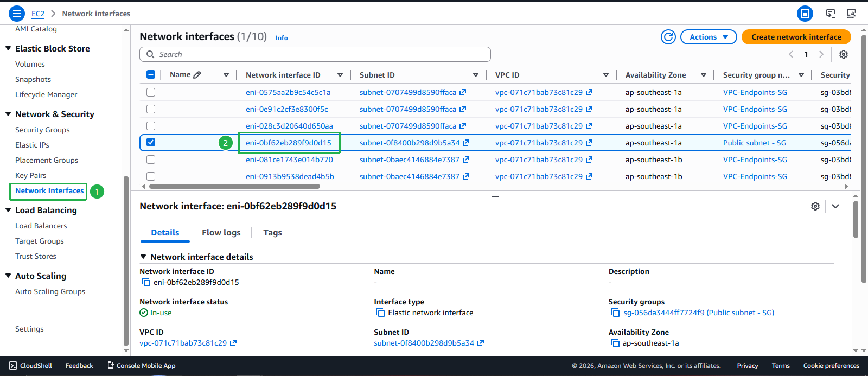
Task: Copy network interface ID eni-0bf62eb289f9d0d15 in details
Action: coord(145,282)
